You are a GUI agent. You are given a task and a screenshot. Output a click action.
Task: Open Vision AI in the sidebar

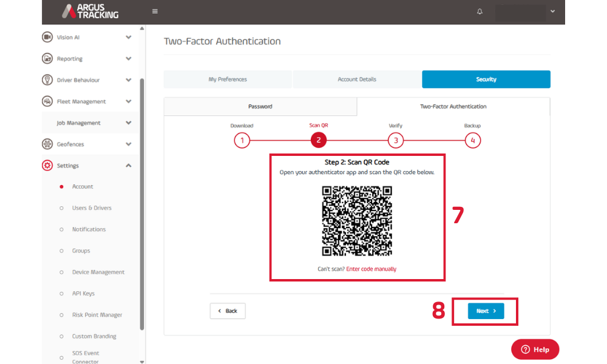coord(68,37)
